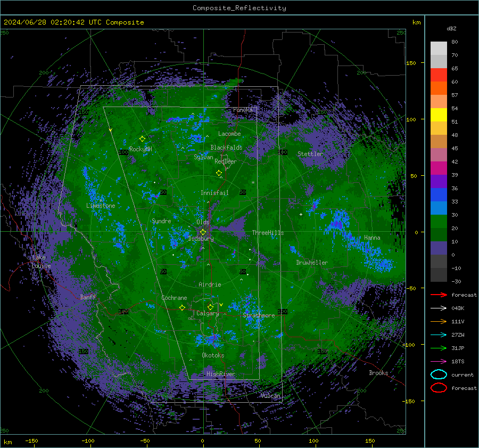Click the red forecast arrow in legend
The image size is (479, 448).
coord(439,295)
